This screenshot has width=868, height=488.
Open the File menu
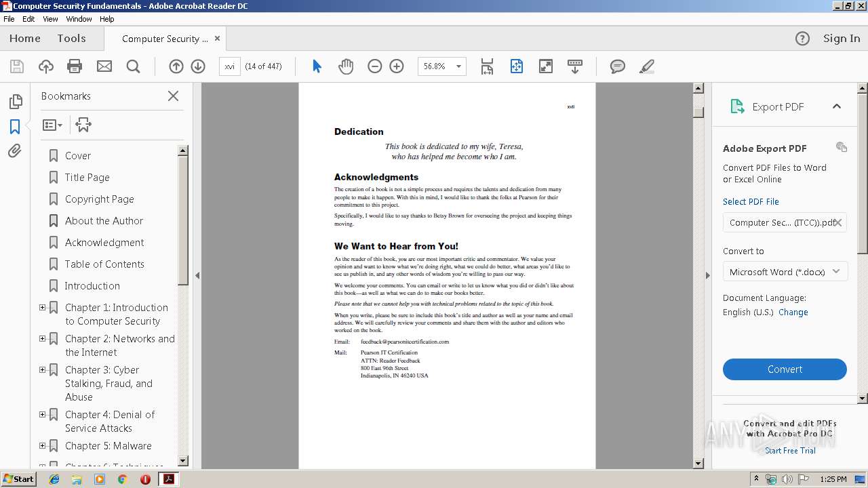[x=9, y=19]
